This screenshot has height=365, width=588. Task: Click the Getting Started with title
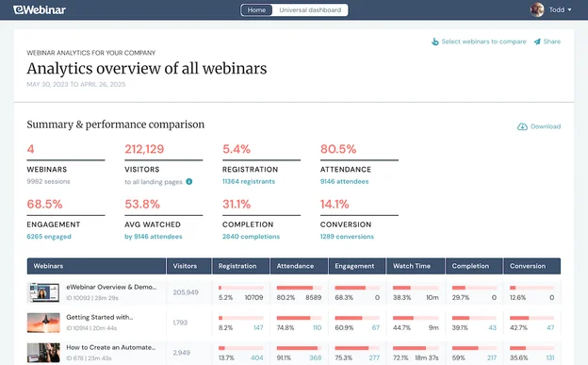[100, 317]
